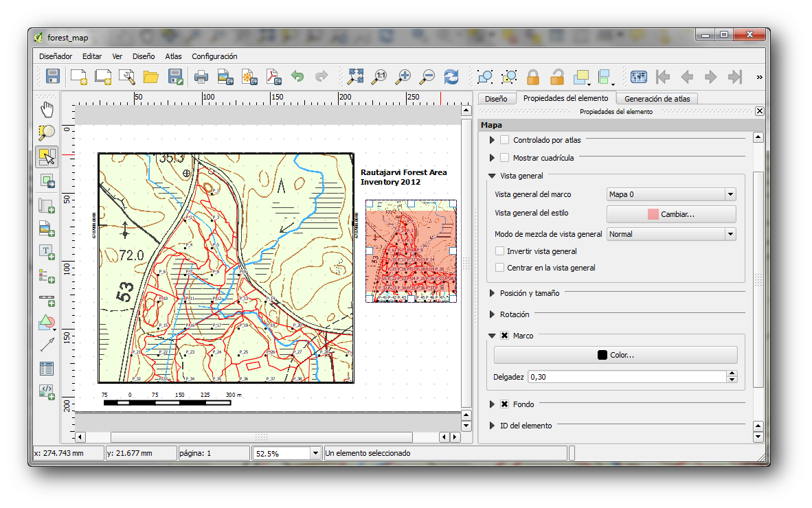This screenshot has height=508, width=812.
Task: Expand the Controlado por atlas section
Action: point(492,140)
